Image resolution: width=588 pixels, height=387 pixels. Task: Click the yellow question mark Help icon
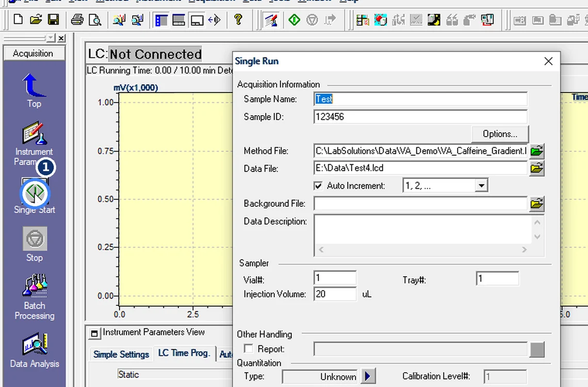(x=238, y=19)
